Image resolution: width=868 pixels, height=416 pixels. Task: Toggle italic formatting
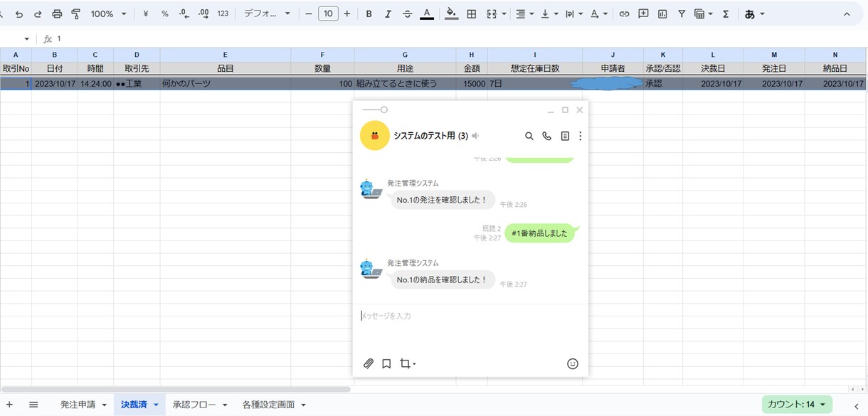tap(388, 14)
